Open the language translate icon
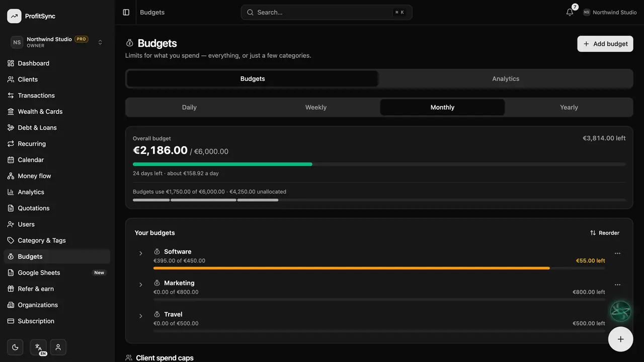Screen dimensions: 644x362 [38, 347]
